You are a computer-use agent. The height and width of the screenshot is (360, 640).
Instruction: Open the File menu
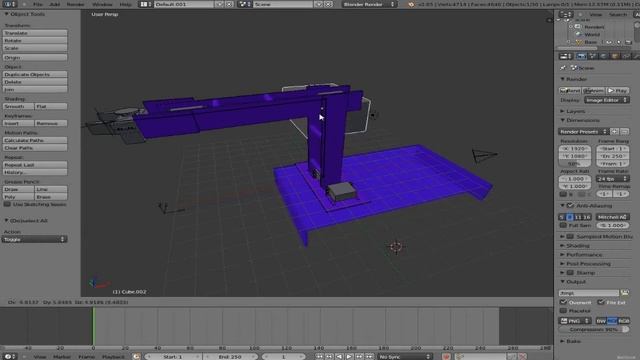(x=38, y=4)
